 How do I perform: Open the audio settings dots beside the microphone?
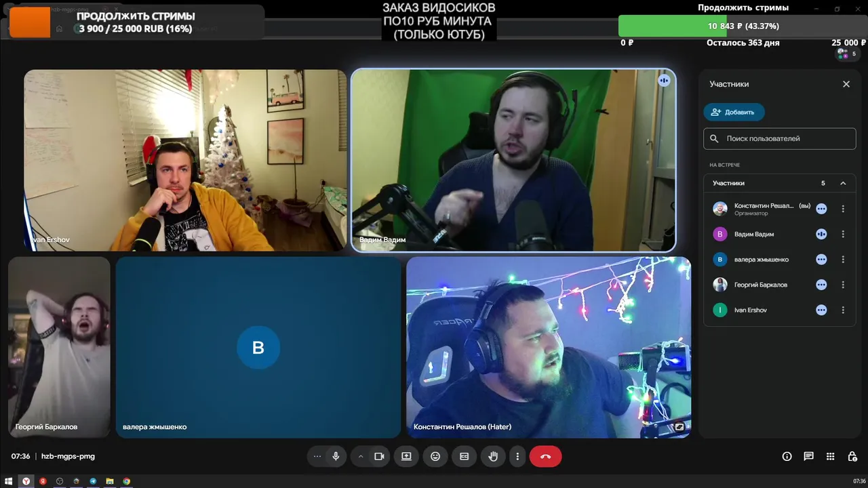317,456
